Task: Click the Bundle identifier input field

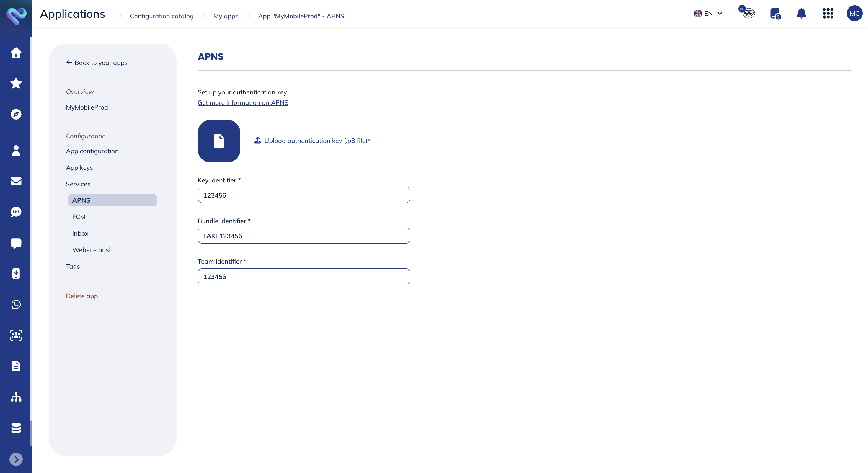Action: 304,236
